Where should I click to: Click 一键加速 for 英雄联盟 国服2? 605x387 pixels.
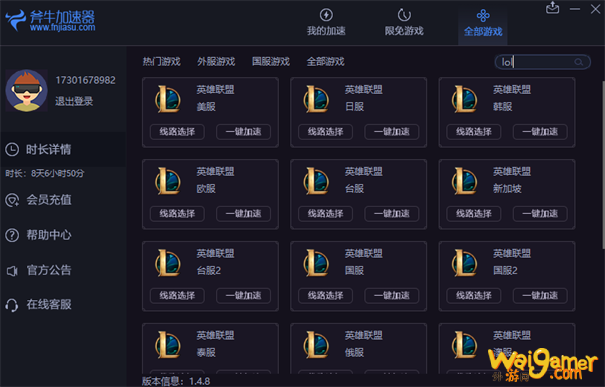point(540,296)
